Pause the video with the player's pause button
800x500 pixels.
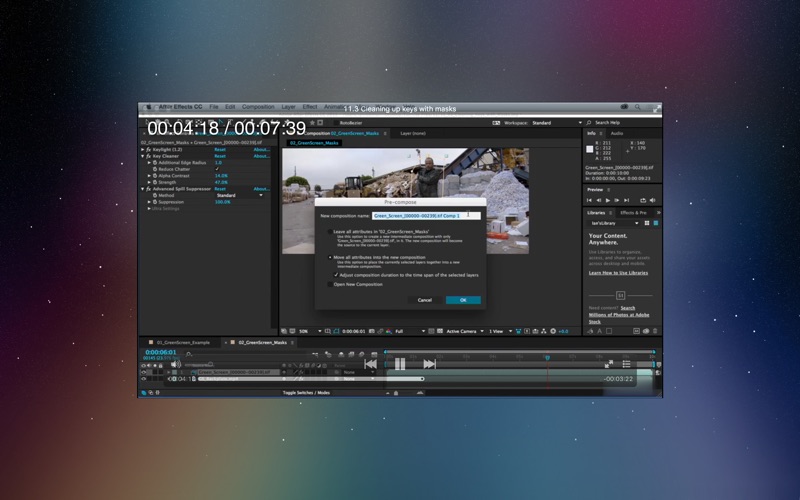tap(400, 364)
